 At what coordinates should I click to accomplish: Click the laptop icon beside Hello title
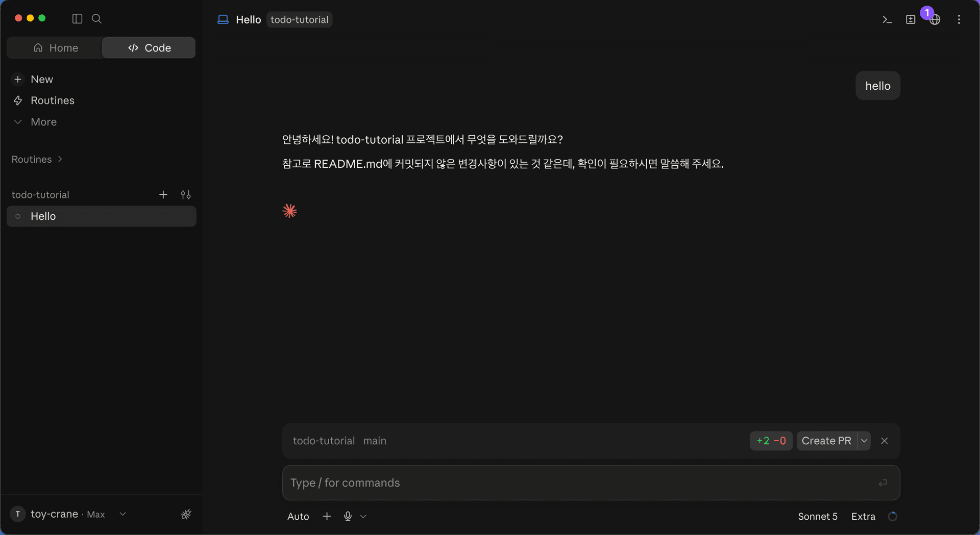(x=223, y=19)
